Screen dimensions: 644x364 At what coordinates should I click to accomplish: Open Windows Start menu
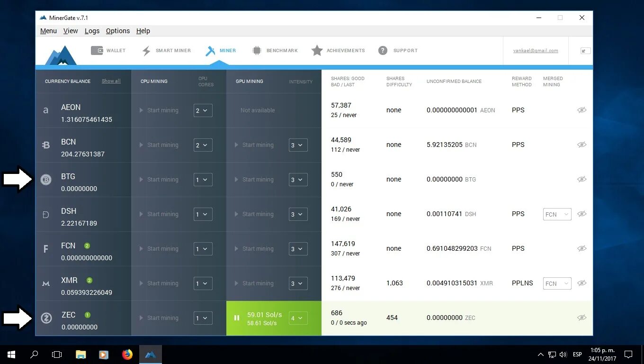(x=11, y=355)
